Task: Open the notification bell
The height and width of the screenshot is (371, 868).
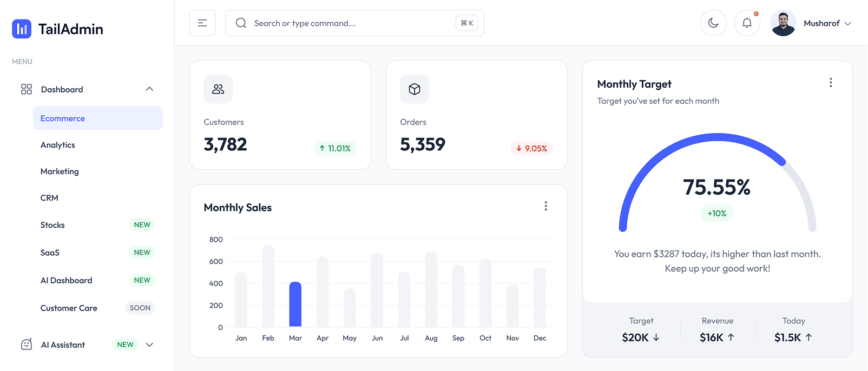Action: 747,23
